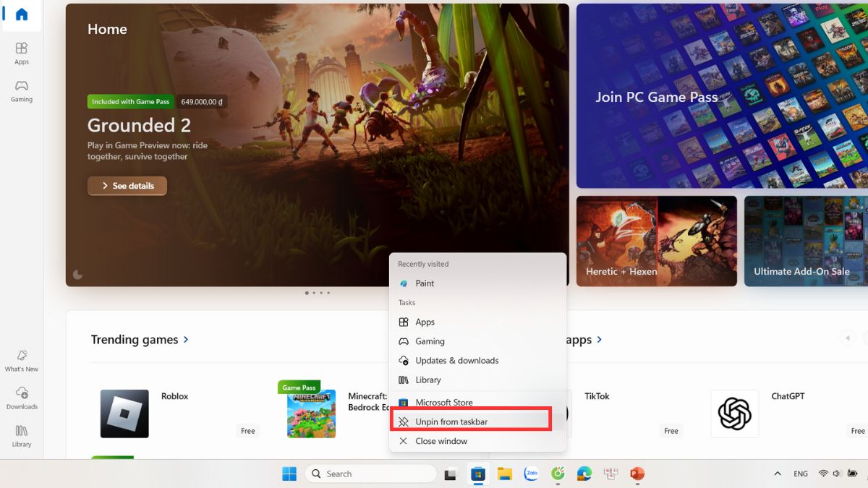Image resolution: width=868 pixels, height=488 pixels.
Task: Open What's New in the sidebar
Action: pyautogui.click(x=22, y=360)
